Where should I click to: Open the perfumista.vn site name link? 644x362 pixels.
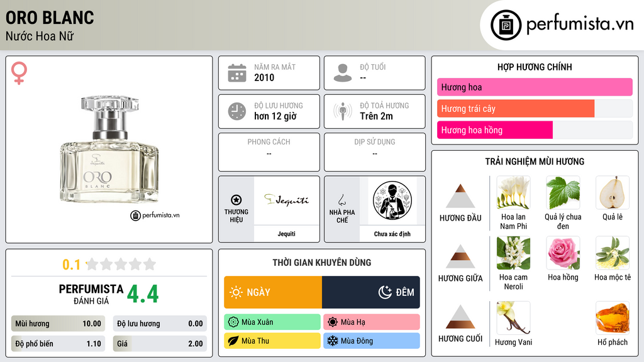click(x=580, y=24)
